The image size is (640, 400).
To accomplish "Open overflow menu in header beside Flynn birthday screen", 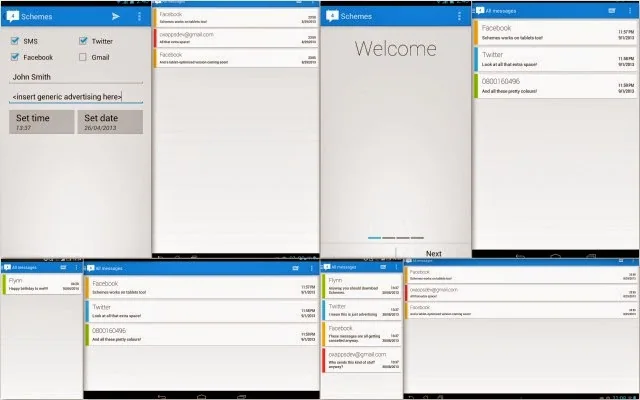I will tap(311, 268).
